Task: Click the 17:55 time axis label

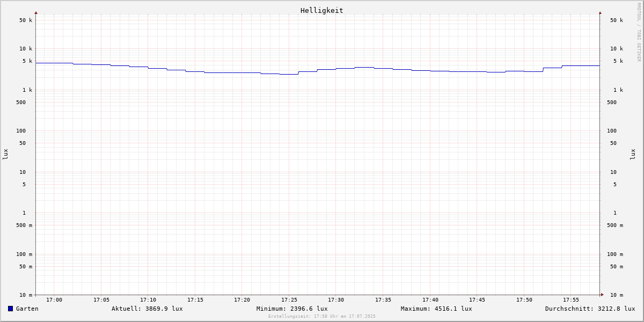Action: [571, 300]
